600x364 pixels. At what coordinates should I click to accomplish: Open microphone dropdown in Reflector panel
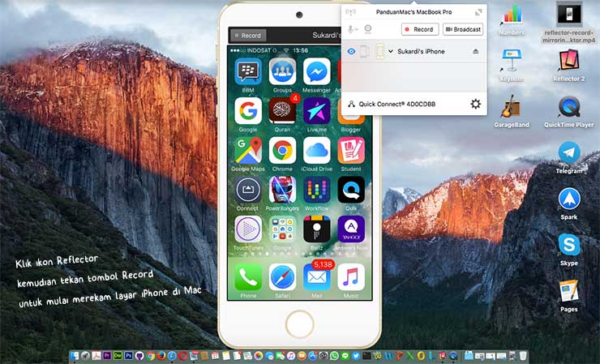point(353,29)
